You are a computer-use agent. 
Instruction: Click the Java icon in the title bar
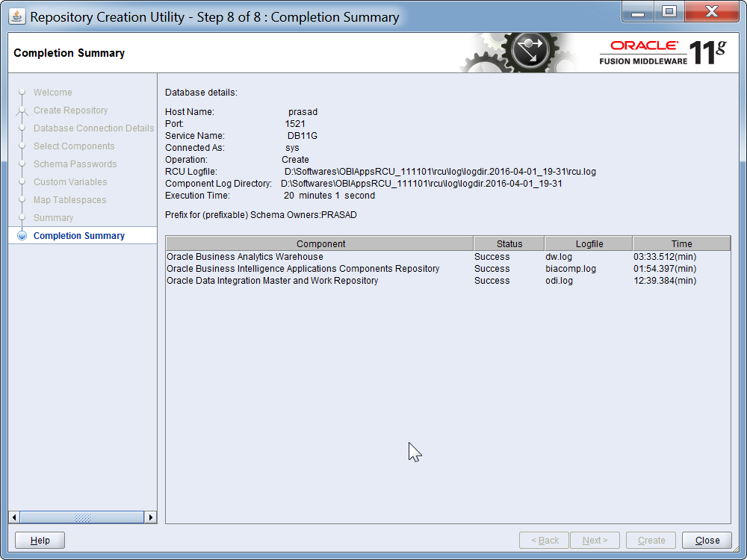click(17, 16)
